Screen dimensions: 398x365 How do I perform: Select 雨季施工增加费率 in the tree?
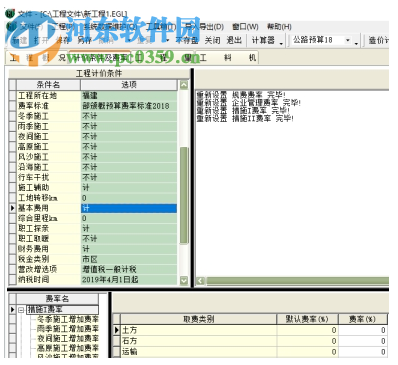point(68,329)
